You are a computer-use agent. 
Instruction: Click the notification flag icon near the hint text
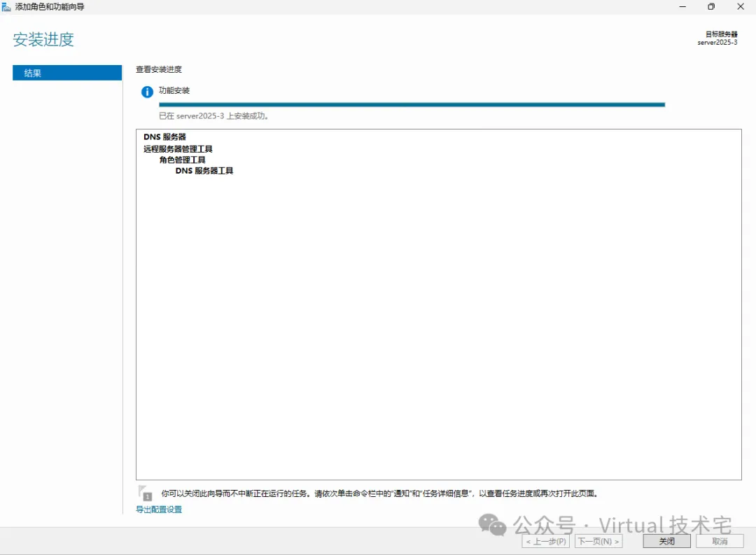pyautogui.click(x=145, y=493)
